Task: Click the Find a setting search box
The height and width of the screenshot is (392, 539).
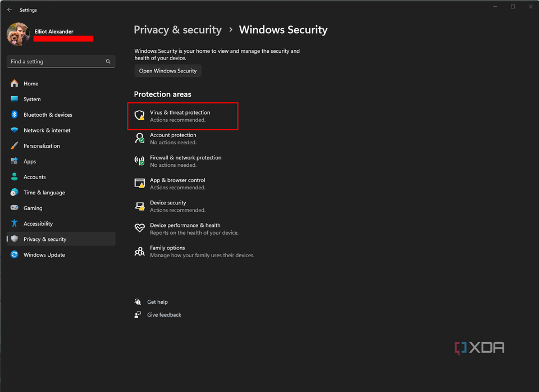Action: (61, 62)
